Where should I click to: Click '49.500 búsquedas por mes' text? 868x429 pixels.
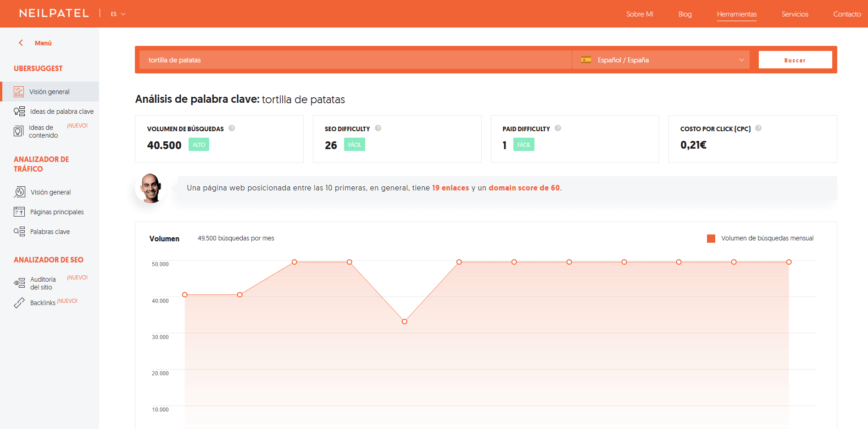coord(236,238)
